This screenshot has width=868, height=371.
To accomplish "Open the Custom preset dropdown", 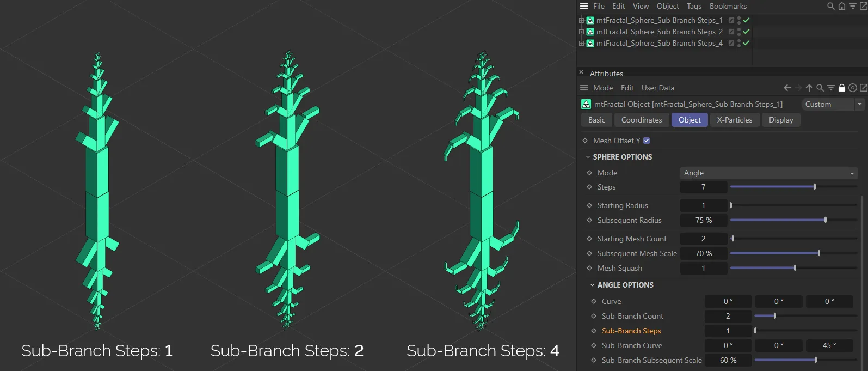I will 833,104.
